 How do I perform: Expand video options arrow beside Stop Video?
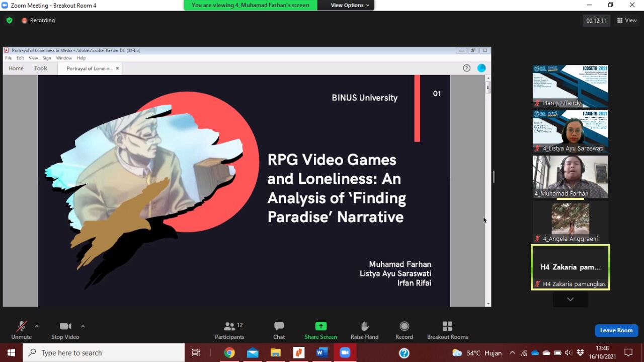[x=83, y=326]
